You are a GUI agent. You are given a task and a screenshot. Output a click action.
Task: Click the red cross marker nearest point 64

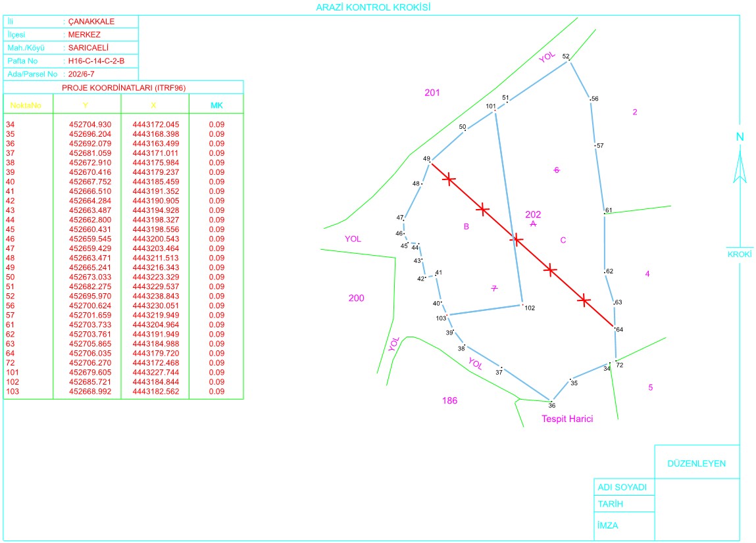click(x=584, y=300)
